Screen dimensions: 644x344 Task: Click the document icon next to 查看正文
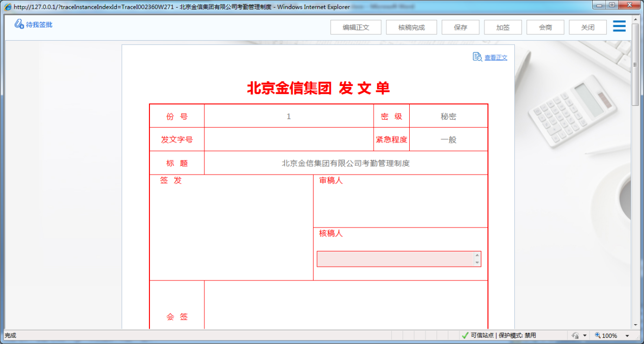[x=476, y=58]
